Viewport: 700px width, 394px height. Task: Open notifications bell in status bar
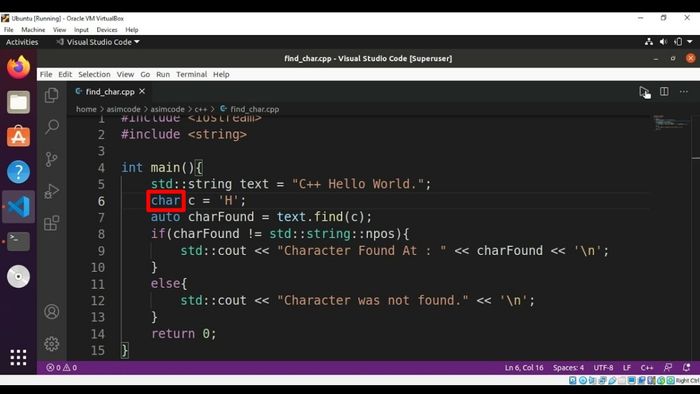687,367
